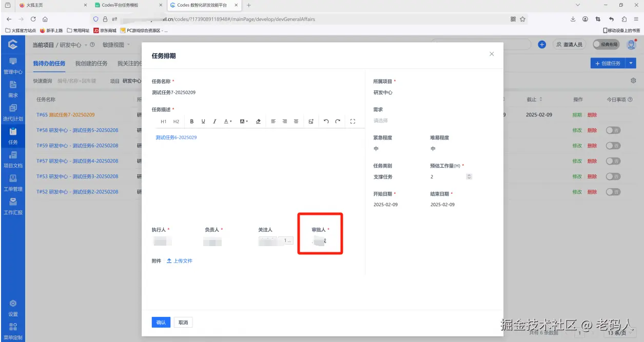Open 需求 in the sidebar

click(x=13, y=89)
